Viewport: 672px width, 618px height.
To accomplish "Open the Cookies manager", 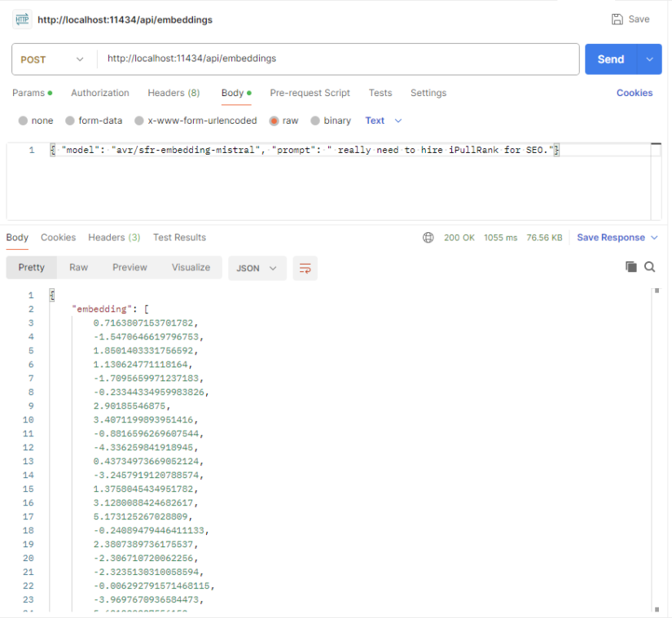I will (x=635, y=93).
